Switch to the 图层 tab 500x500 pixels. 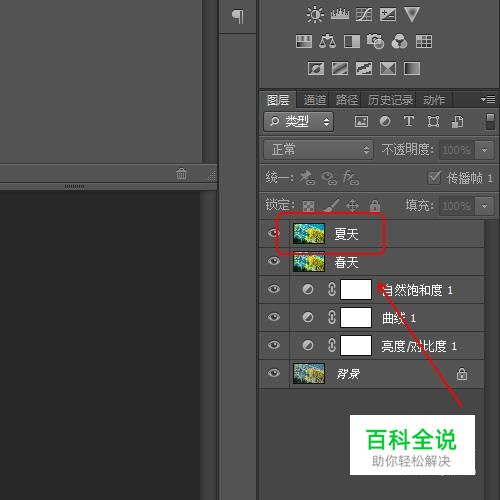click(278, 100)
